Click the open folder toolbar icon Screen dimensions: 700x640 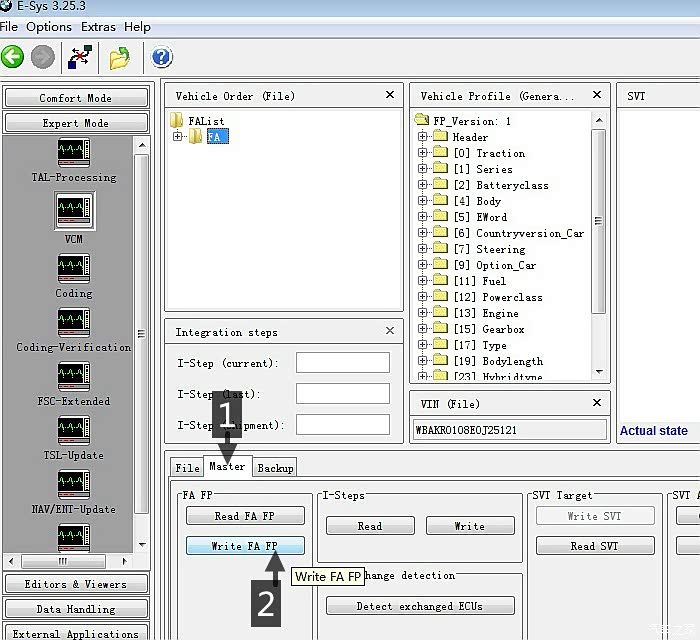(120, 57)
